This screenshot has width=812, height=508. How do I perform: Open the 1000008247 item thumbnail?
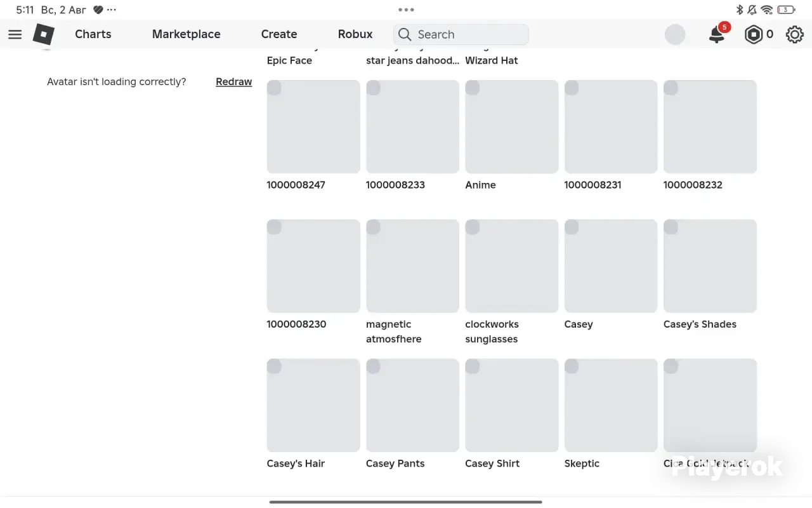[x=313, y=126]
